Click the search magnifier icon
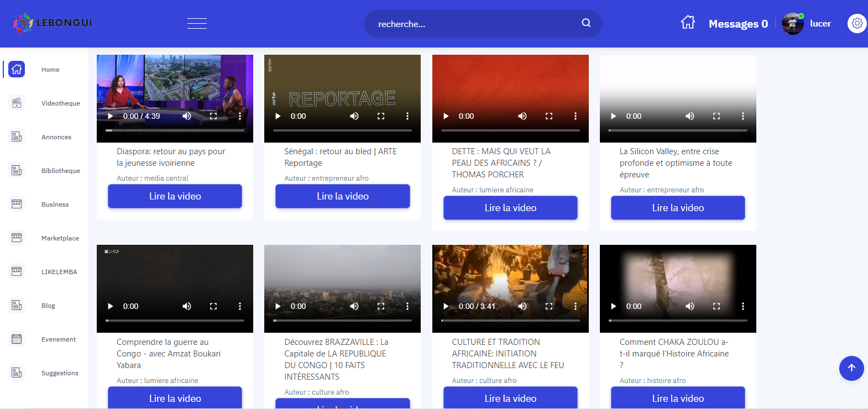 (x=586, y=23)
